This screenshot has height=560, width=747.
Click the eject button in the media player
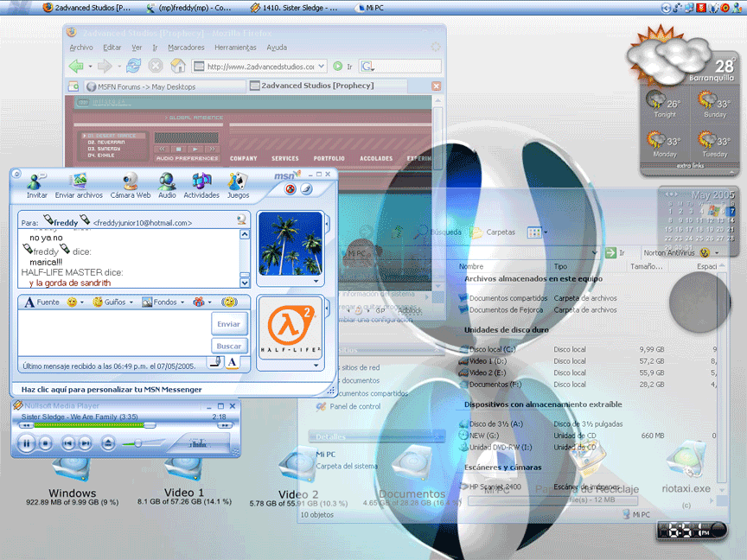(x=108, y=443)
